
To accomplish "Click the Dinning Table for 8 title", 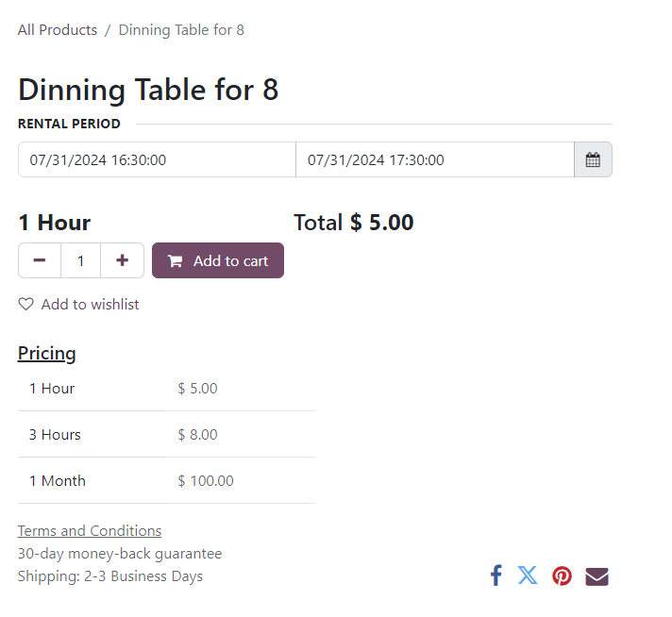I will pyautogui.click(x=148, y=90).
